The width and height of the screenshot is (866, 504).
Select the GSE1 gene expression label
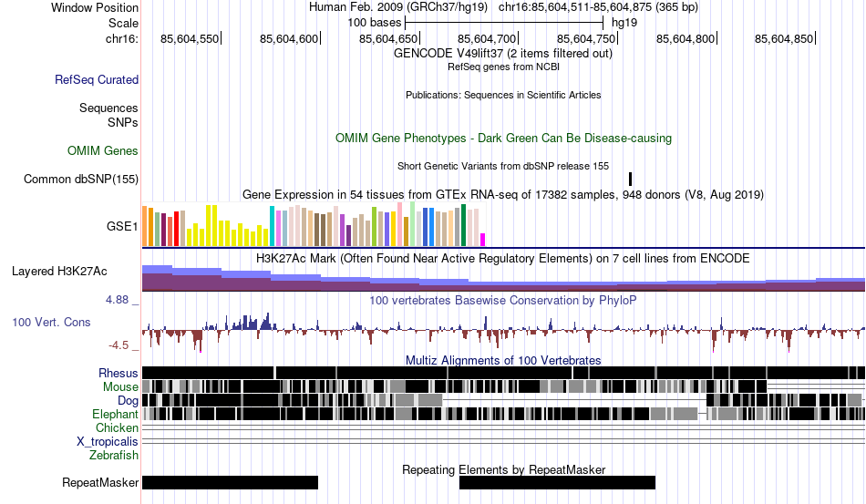pyautogui.click(x=122, y=226)
